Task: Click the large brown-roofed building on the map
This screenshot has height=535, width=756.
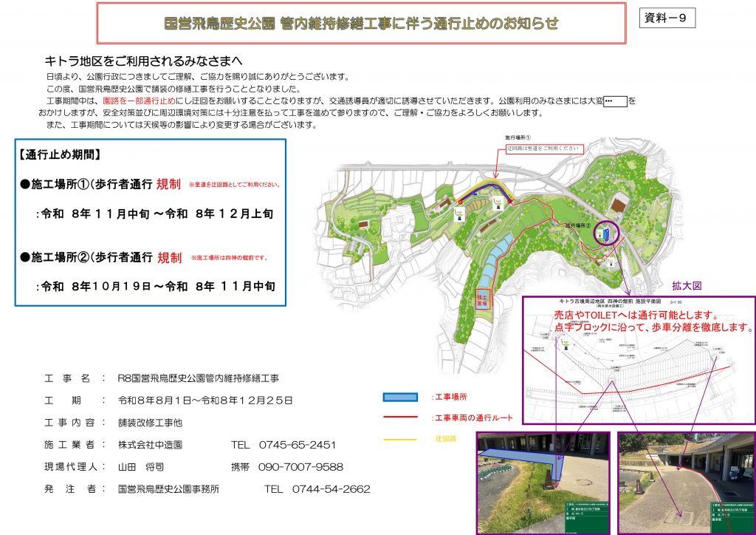Action: pos(618,205)
